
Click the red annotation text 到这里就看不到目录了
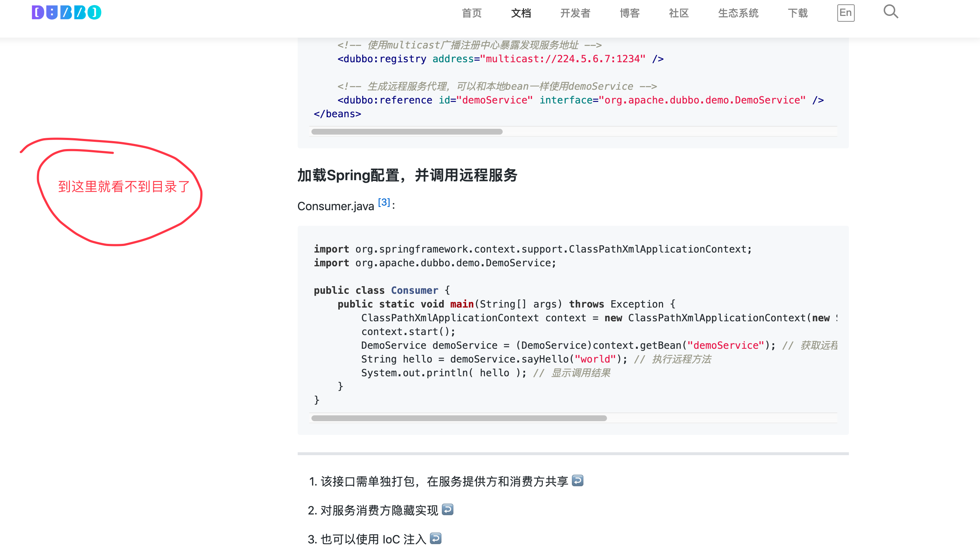(123, 187)
